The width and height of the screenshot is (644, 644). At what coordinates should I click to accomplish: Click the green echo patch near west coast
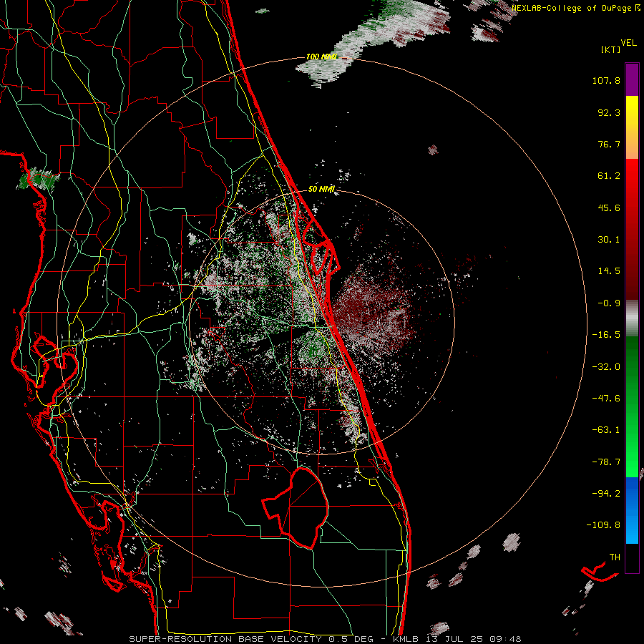tap(38, 179)
